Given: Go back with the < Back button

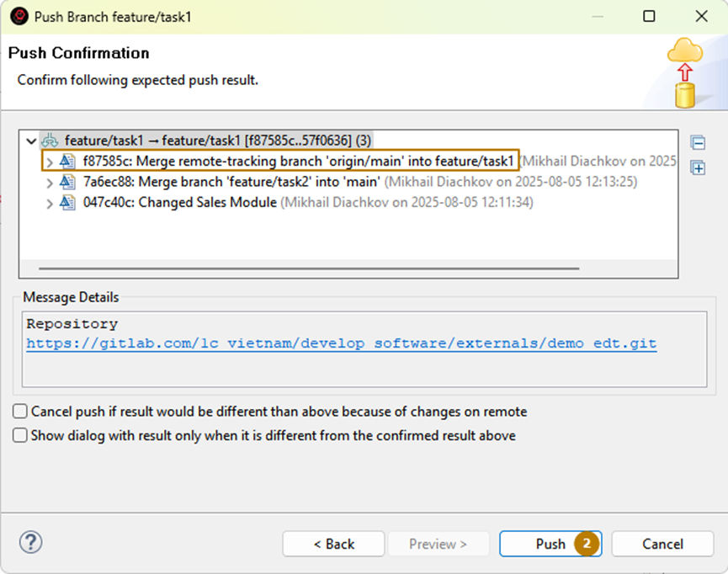Looking at the screenshot, I should coord(333,544).
